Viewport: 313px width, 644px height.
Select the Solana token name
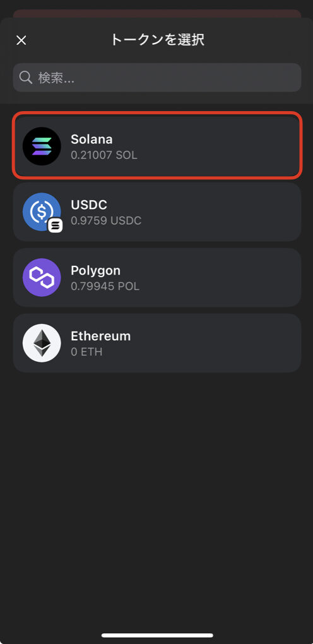[x=92, y=140]
